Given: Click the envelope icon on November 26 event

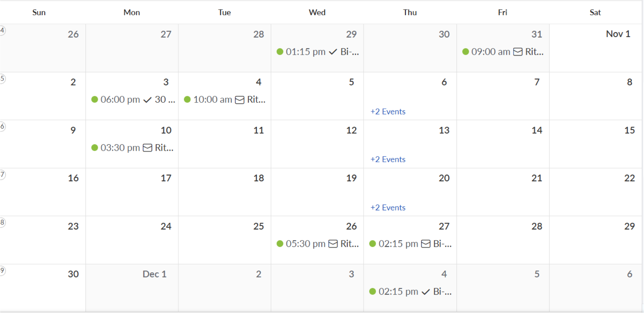Looking at the screenshot, I should click(333, 244).
